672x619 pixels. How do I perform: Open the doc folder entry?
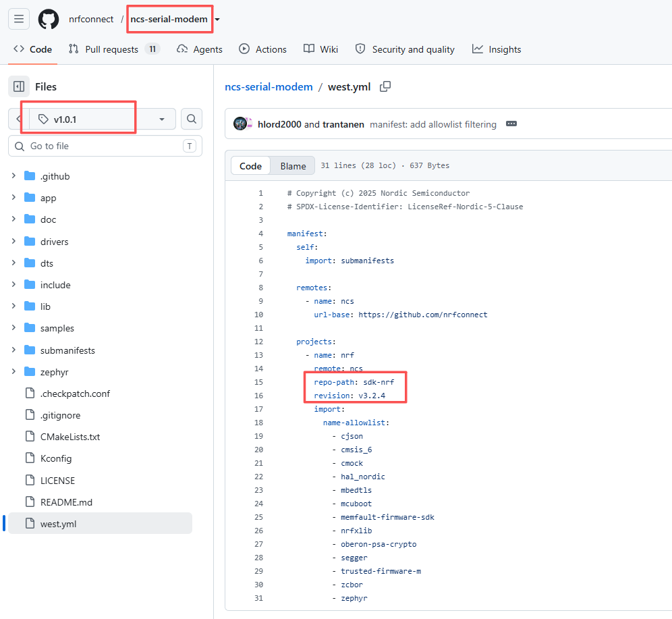click(48, 219)
